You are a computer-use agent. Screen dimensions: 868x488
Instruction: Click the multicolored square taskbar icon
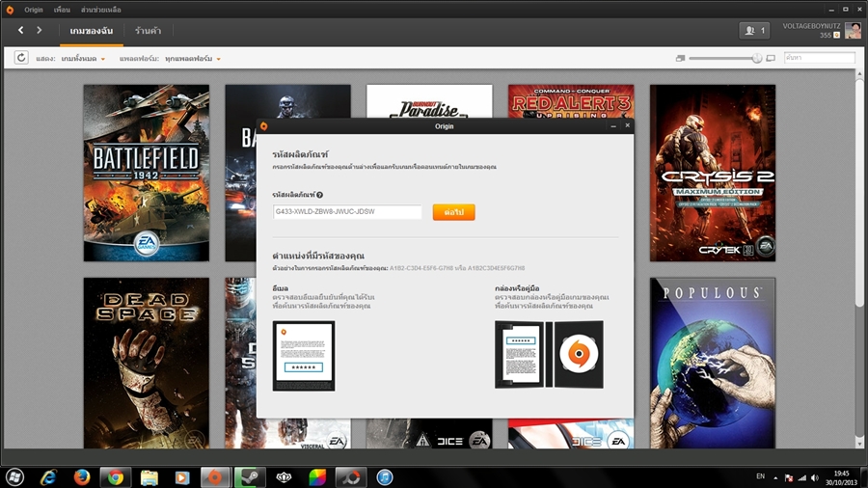[317, 477]
